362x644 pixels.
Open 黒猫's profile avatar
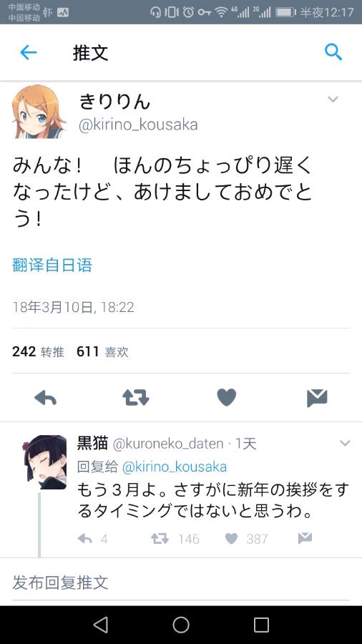[x=45, y=462]
